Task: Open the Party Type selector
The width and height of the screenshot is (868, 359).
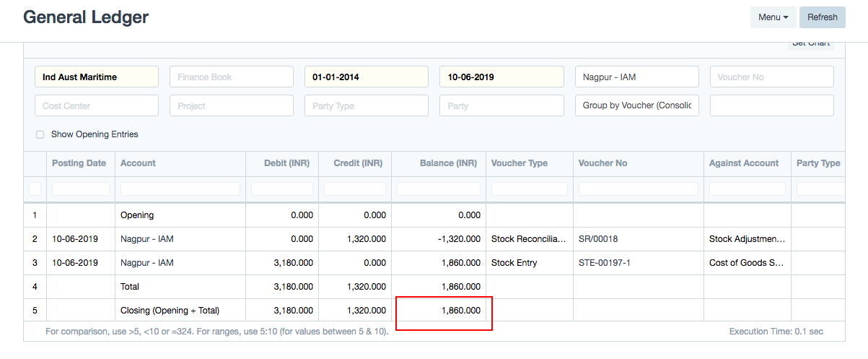Action: [x=366, y=105]
